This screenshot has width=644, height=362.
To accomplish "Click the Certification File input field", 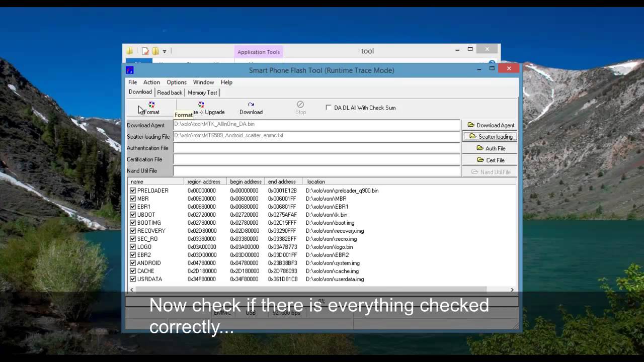I will click(316, 159).
